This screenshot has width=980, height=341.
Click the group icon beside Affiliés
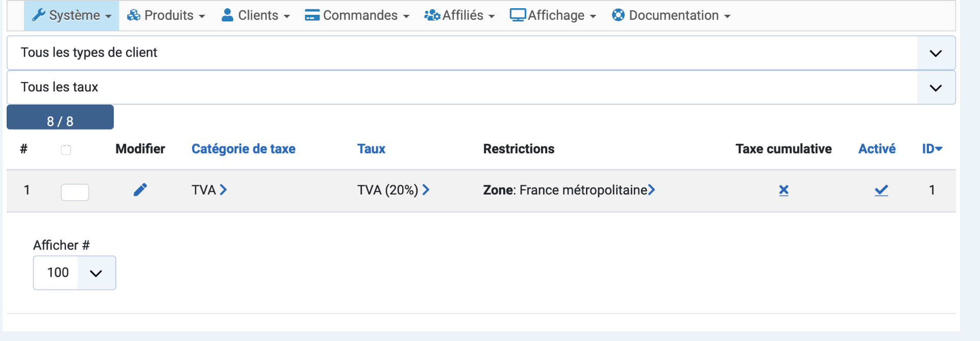point(432,15)
